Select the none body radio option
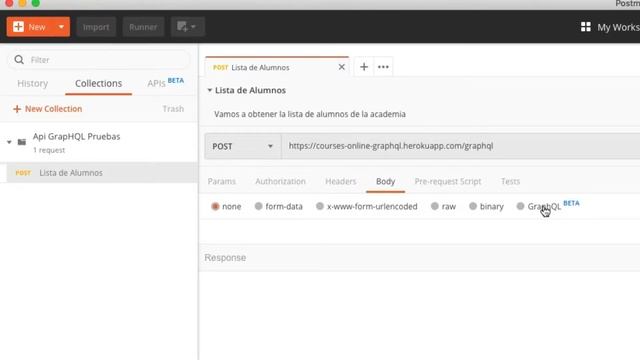The image size is (640, 360). point(215,207)
